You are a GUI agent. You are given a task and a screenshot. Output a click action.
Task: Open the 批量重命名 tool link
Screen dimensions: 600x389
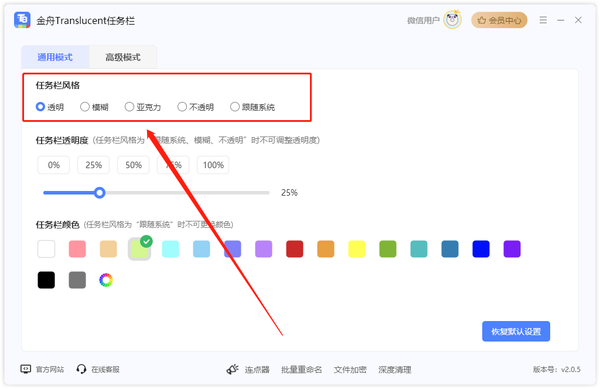click(302, 369)
